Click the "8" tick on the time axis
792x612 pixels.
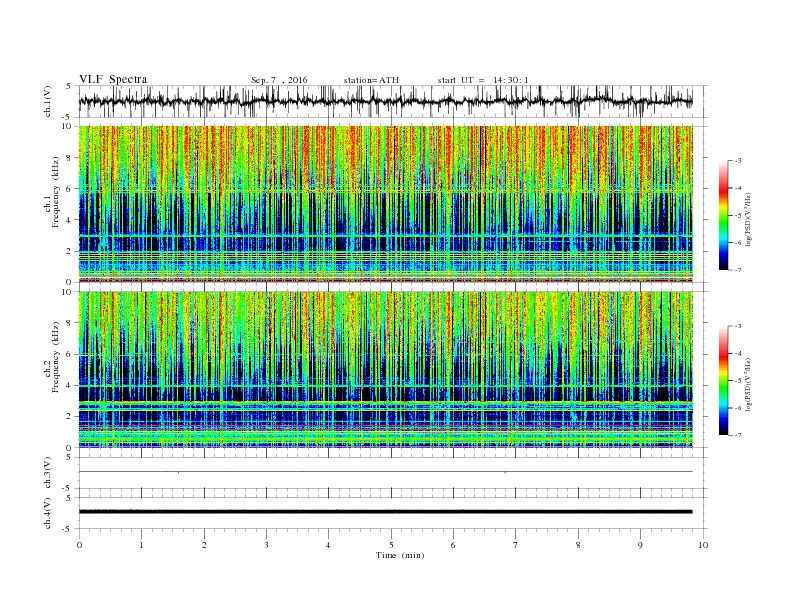pyautogui.click(x=578, y=545)
